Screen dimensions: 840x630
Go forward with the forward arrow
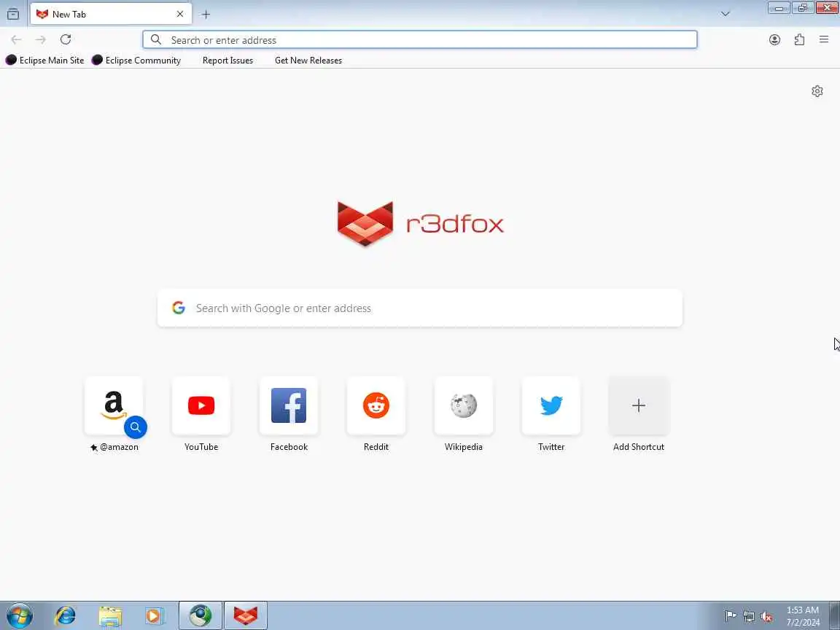[x=41, y=39]
